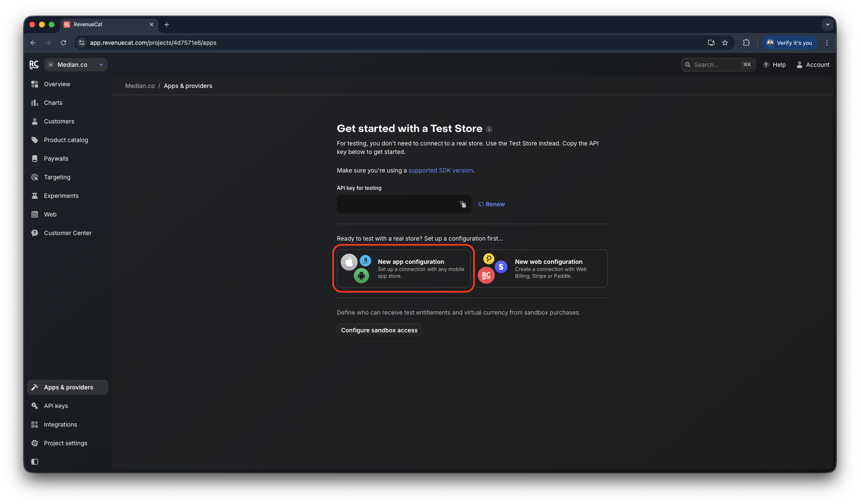The image size is (860, 504).
Task: Open the browser extensions puzzle icon
Action: click(x=746, y=43)
